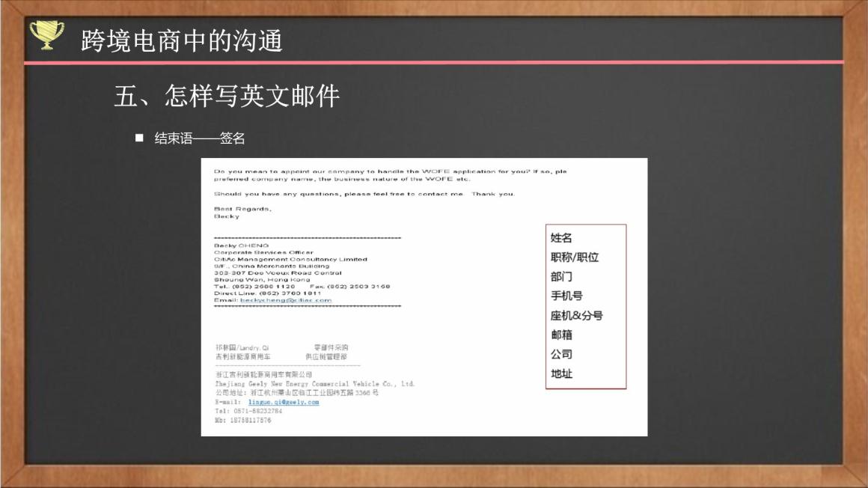Image resolution: width=868 pixels, height=488 pixels.
Task: Click the Zhejiang Geely company name line
Action: pos(314,384)
